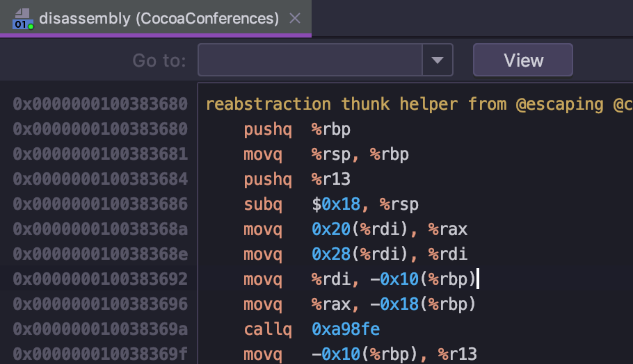Screen dimensions: 633x364
Task: Click gutter address 0x000000010038368e
Action: [100, 254]
